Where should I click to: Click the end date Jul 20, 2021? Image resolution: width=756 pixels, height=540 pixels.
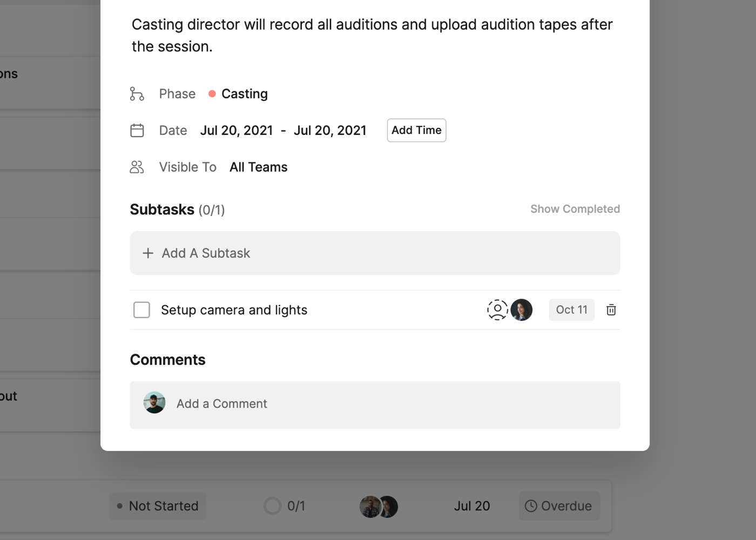pos(330,131)
